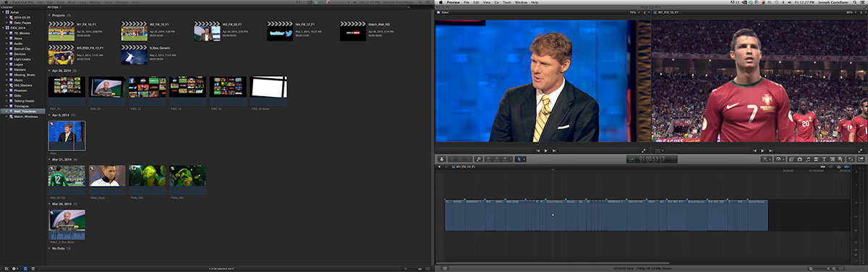The height and width of the screenshot is (272, 868).
Task: Click the Apple menu in Preview menu bar
Action: point(441,2)
